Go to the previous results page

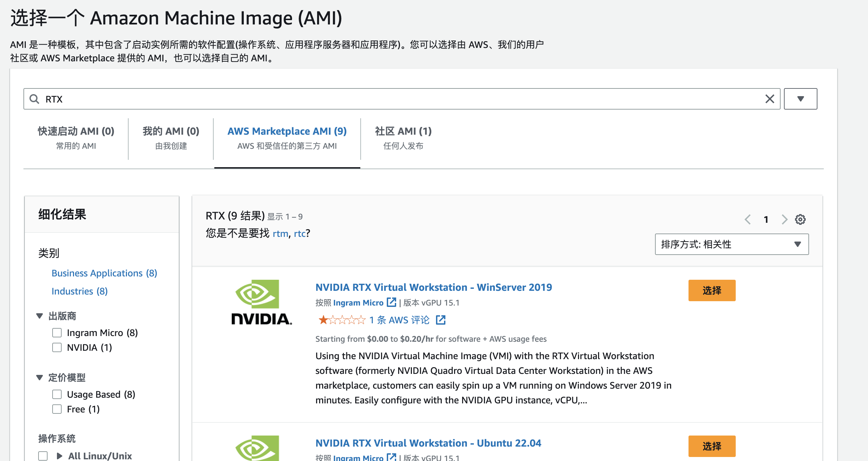pos(747,219)
